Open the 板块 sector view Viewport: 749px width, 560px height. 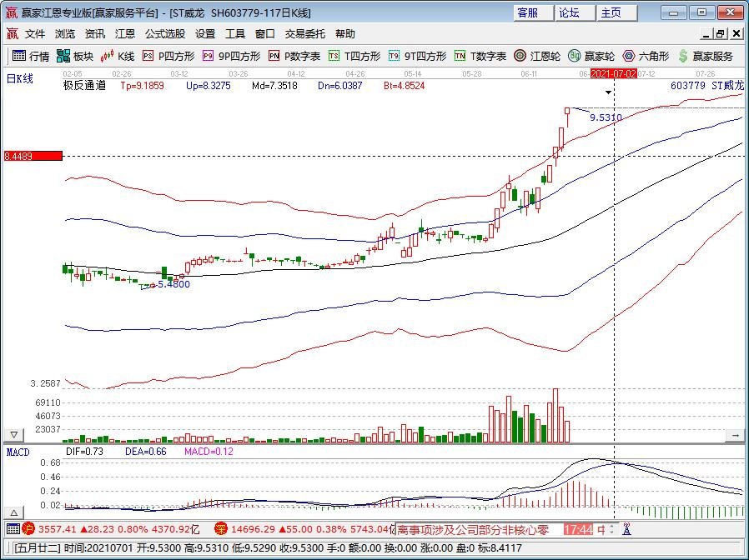tap(74, 57)
